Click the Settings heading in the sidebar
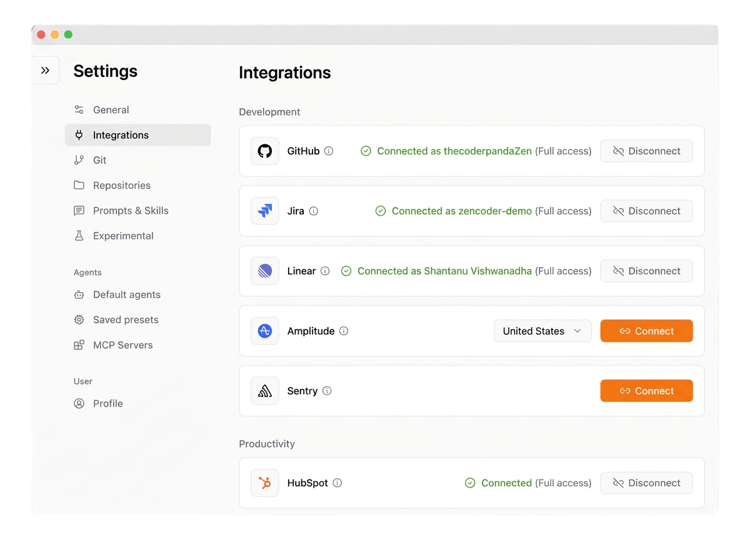The width and height of the screenshot is (750, 560). pos(106,71)
